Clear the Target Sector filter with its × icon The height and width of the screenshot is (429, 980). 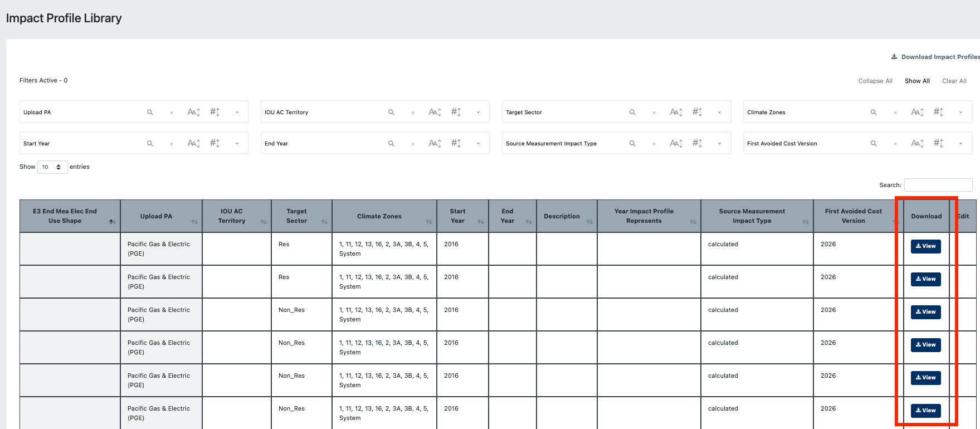654,113
